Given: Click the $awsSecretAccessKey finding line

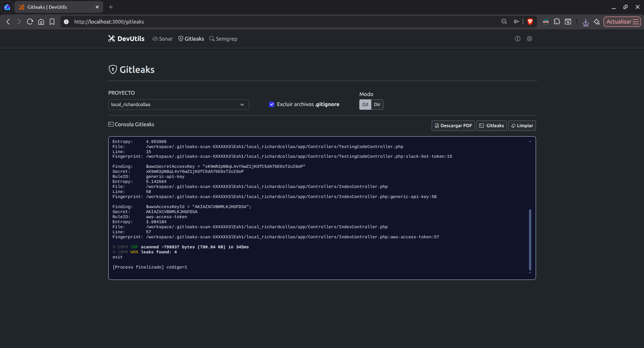Looking at the screenshot, I should pyautogui.click(x=209, y=167).
